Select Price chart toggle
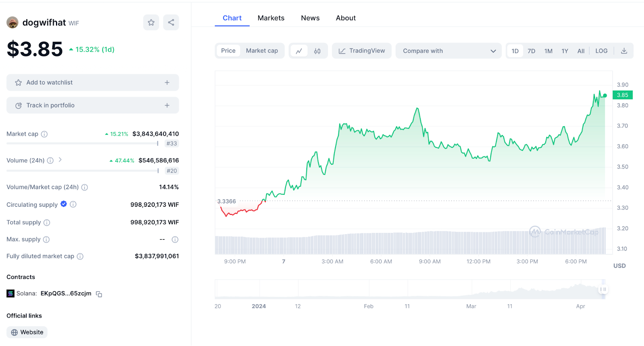 (x=228, y=51)
